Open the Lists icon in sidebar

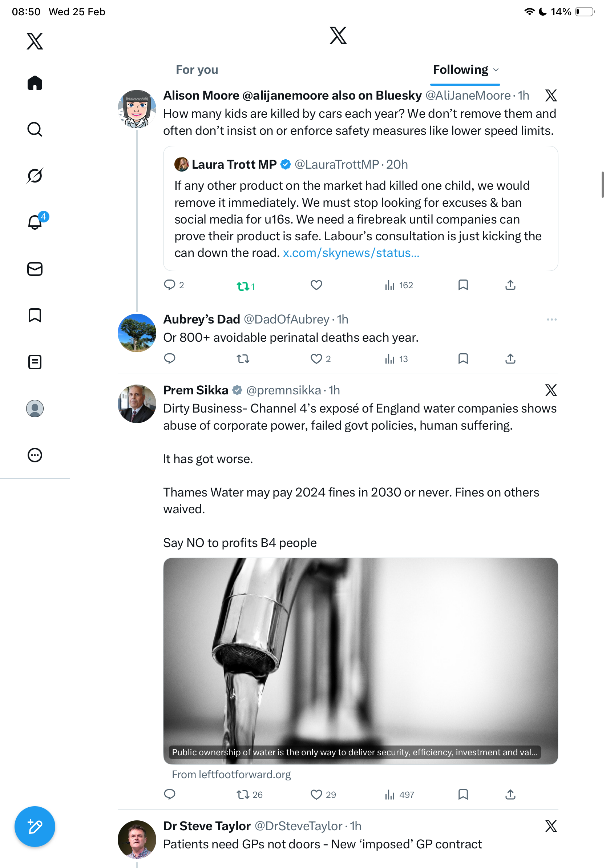35,362
